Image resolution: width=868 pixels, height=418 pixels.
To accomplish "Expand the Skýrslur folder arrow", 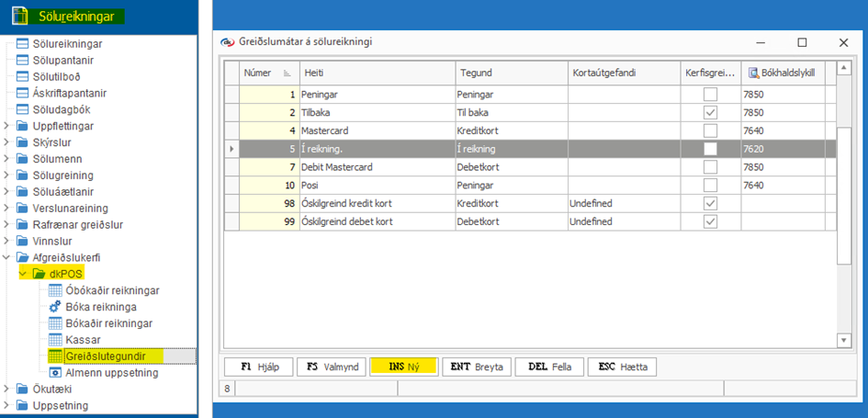I will [7, 141].
